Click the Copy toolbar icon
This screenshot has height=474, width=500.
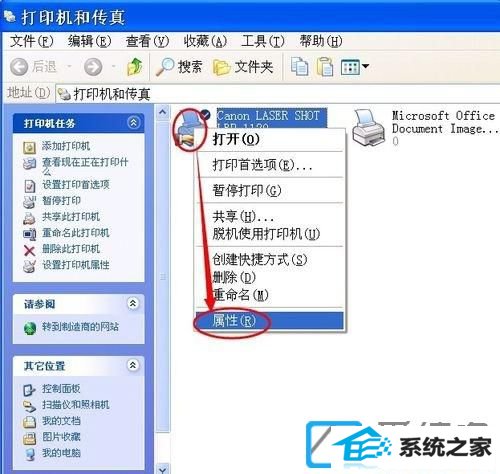[x=299, y=67]
